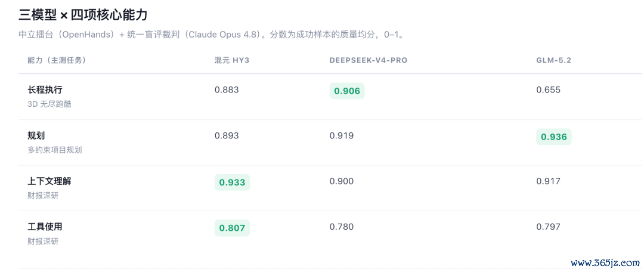
Task: Click the 多约束项目规划 subtitle
Action: 55,150
